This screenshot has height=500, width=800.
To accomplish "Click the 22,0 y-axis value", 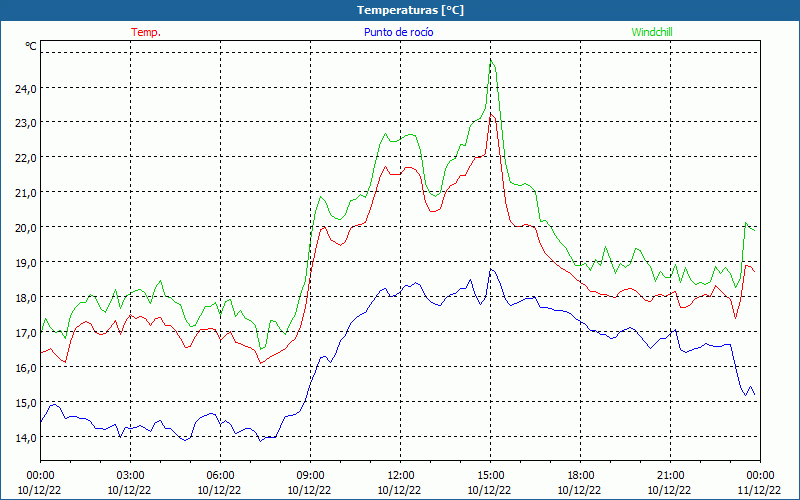I will 25,158.
